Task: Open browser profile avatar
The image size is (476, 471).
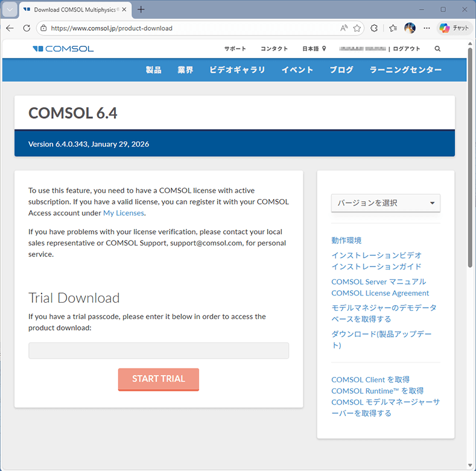Action: (x=410, y=28)
